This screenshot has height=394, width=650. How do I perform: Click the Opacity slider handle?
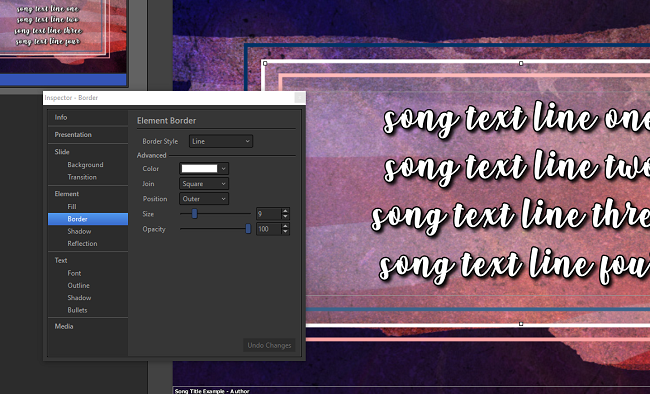point(248,229)
